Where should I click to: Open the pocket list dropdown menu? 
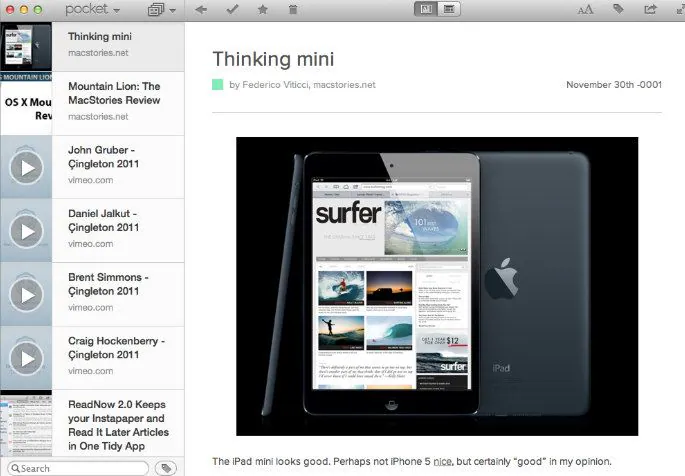[x=92, y=9]
